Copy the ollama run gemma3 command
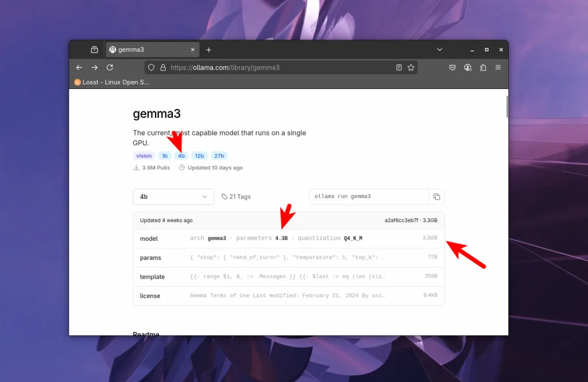This screenshot has height=382, width=588. 436,196
